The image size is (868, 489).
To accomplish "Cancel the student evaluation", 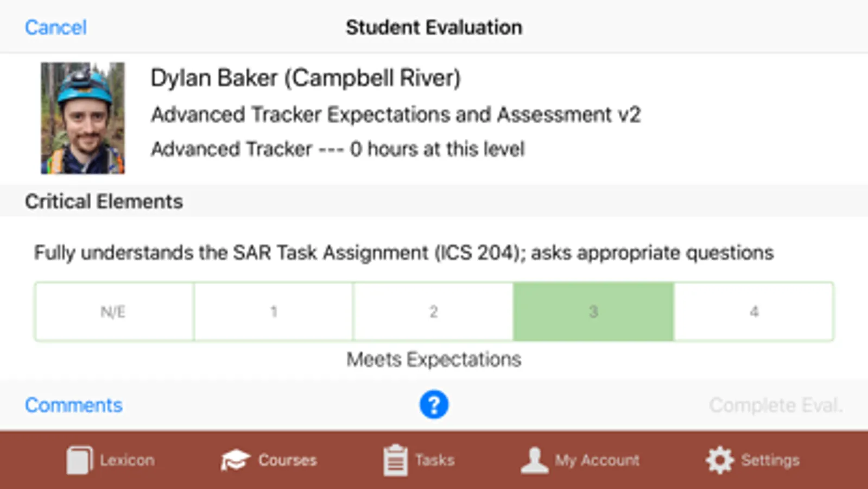I will [x=56, y=27].
